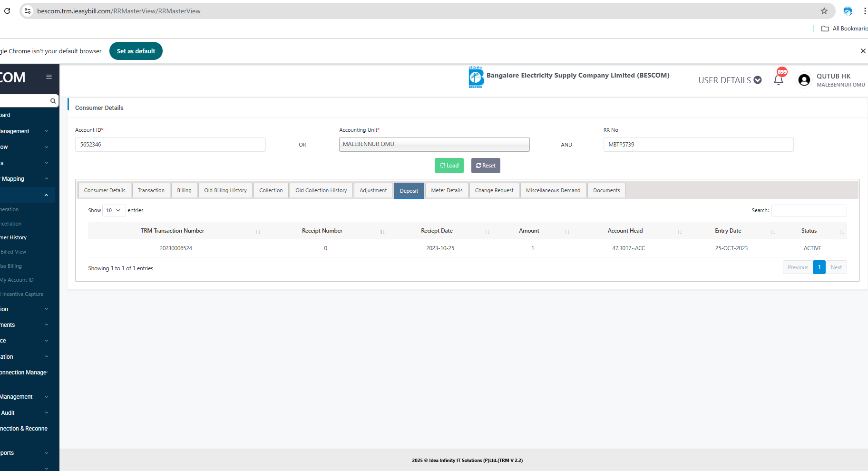Screen dimensions: 868x471
Task: Click the sidebar search magnifier icon
Action: point(53,101)
